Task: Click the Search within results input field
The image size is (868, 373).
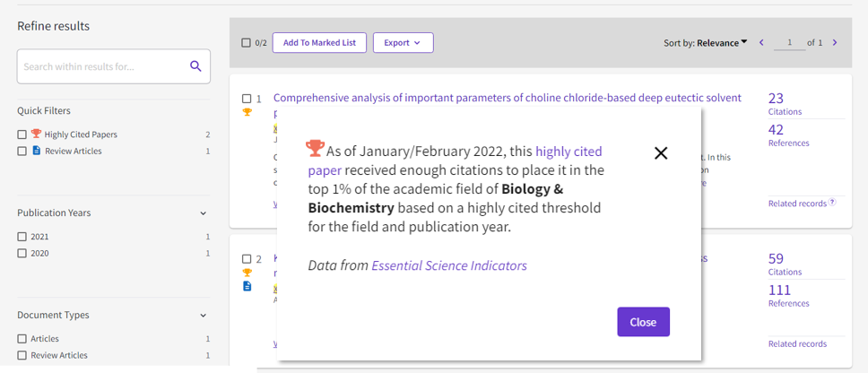Action: pyautogui.click(x=100, y=66)
